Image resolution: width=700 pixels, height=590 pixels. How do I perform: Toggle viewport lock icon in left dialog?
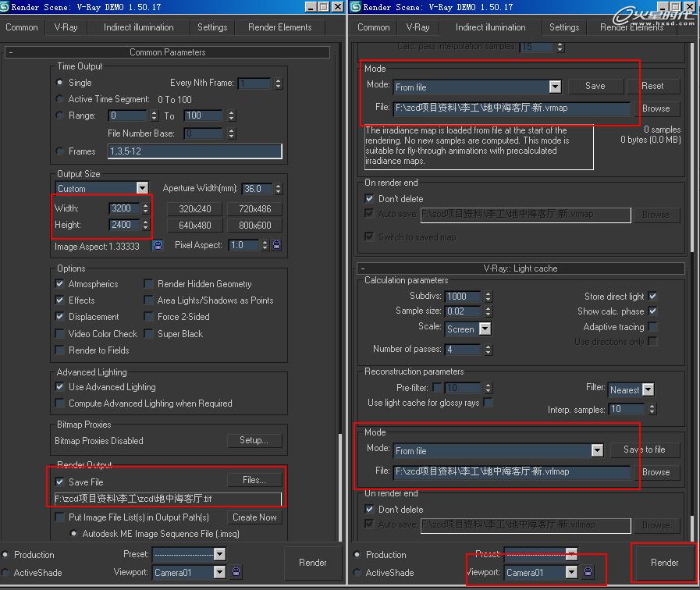(x=236, y=572)
